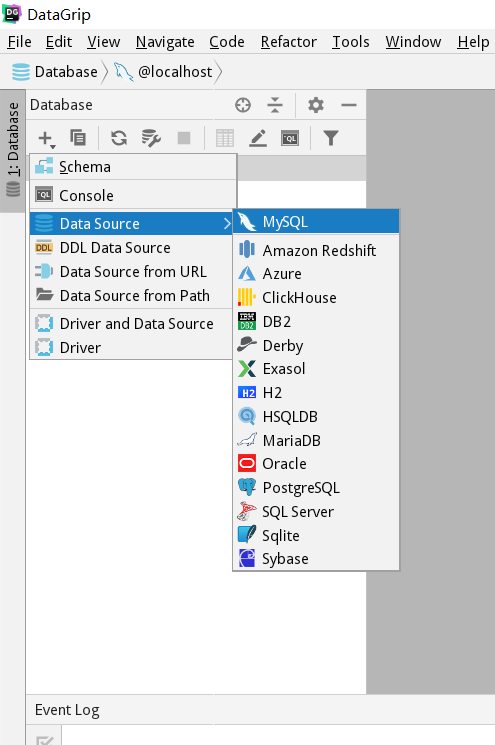Select Sybase data source

coord(316,559)
